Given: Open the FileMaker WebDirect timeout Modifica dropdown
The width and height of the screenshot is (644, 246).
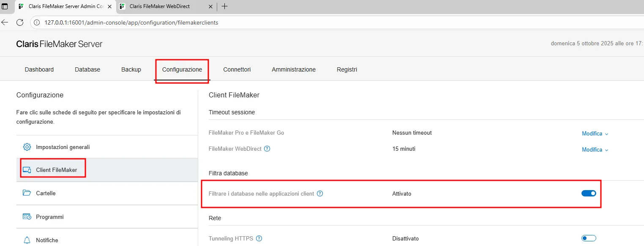Looking at the screenshot, I should pos(595,149).
